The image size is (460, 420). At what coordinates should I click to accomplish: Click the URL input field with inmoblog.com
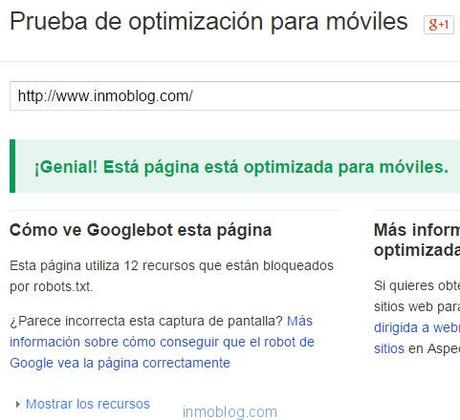(x=235, y=96)
